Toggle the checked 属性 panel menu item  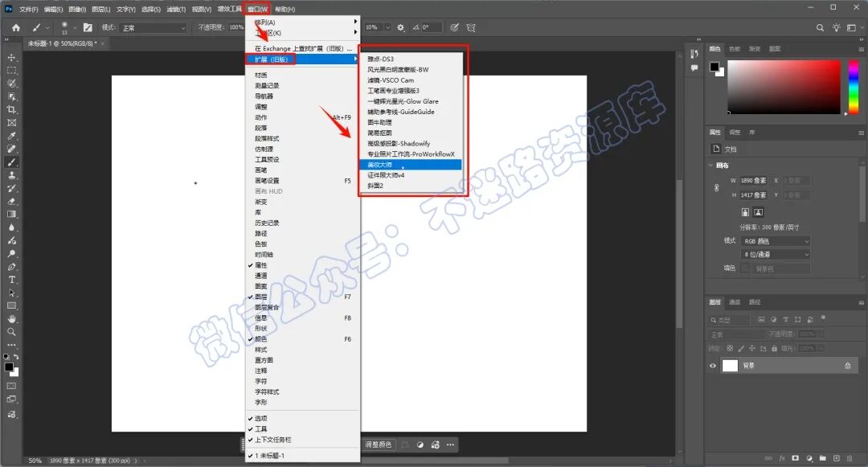tap(303, 265)
